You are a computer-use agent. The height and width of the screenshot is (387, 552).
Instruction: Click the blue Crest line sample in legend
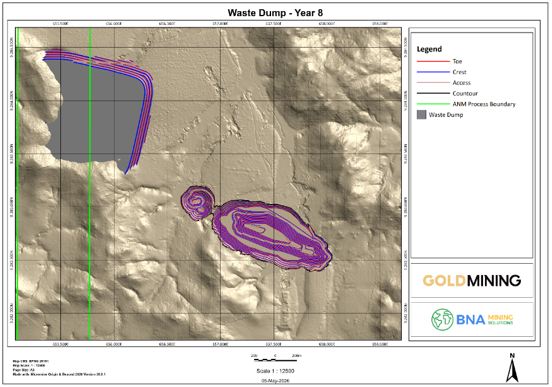point(433,72)
